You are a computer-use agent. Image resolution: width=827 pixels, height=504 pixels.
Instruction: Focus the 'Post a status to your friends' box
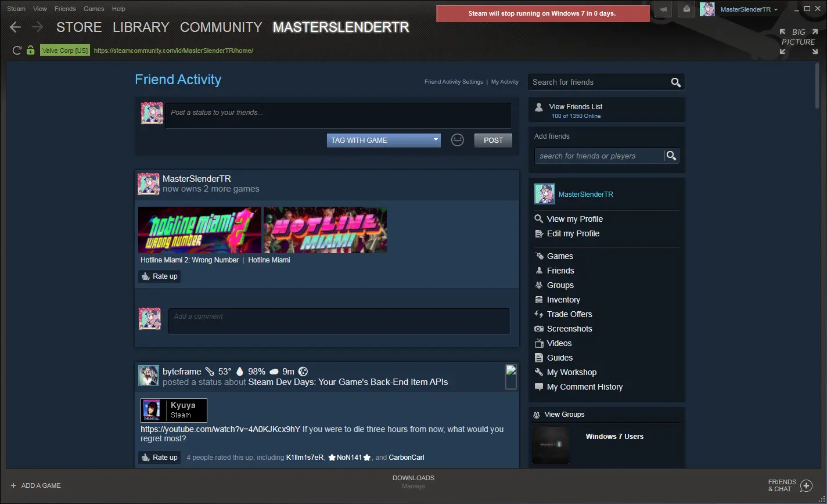[x=338, y=116]
